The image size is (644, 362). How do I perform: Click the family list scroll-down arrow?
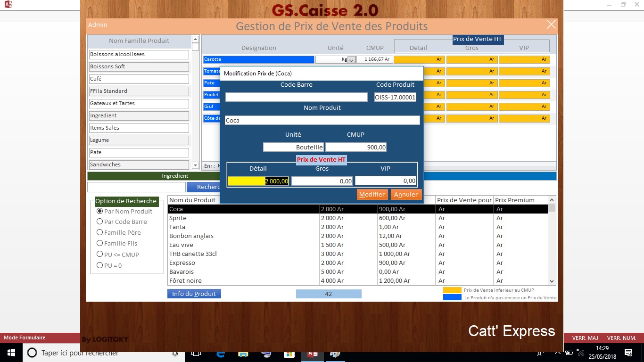click(196, 165)
